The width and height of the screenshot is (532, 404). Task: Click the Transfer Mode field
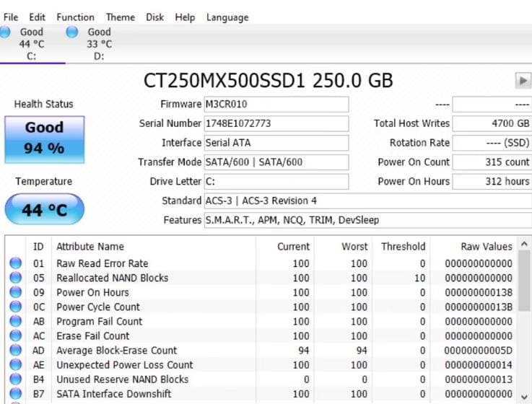276,162
